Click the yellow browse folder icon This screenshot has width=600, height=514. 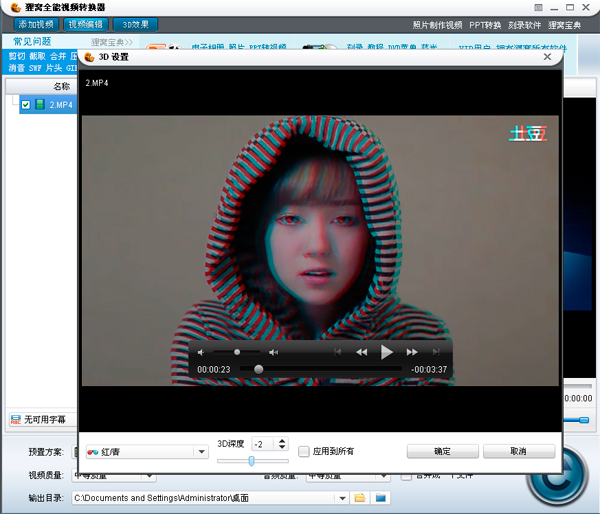click(x=360, y=498)
